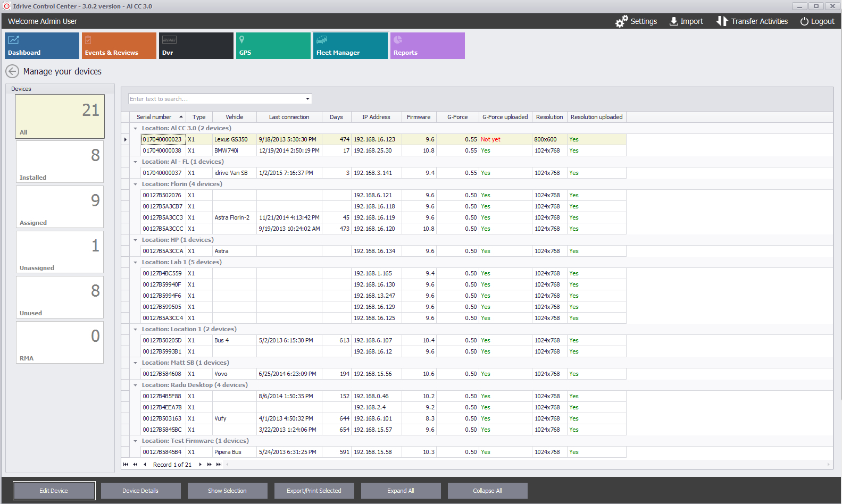Image resolution: width=842 pixels, height=504 pixels.
Task: Click the Export/Print Selected button
Action: [314, 491]
